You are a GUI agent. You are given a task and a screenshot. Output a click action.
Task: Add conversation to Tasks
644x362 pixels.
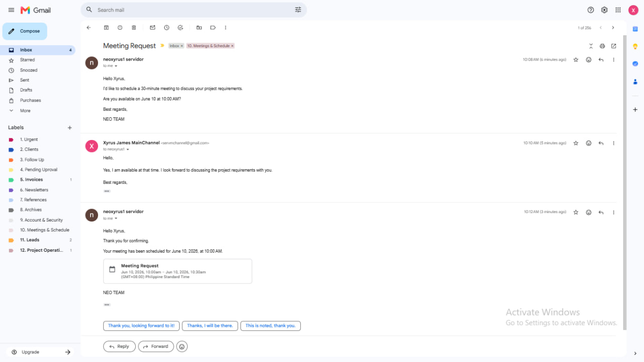tap(181, 28)
